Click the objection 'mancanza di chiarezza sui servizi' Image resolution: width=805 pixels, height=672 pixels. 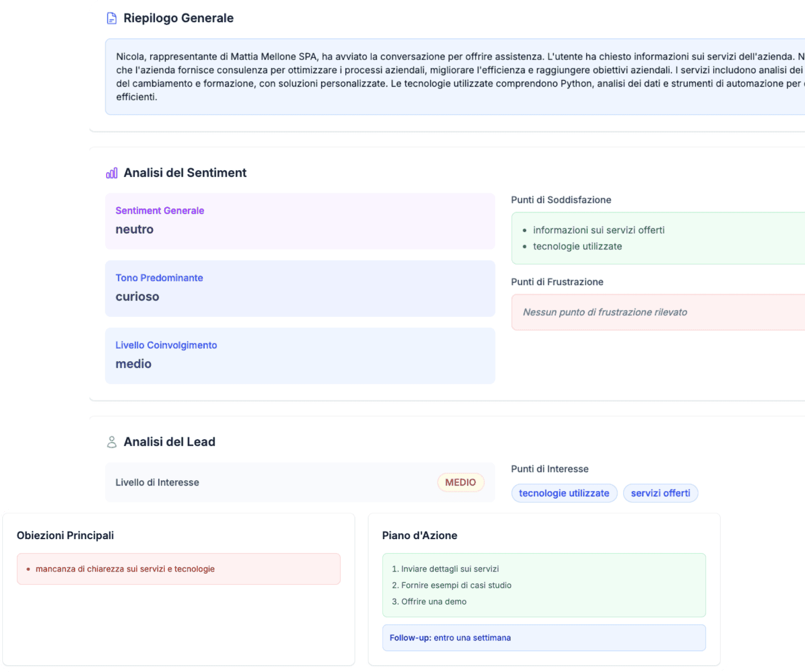pyautogui.click(x=125, y=569)
